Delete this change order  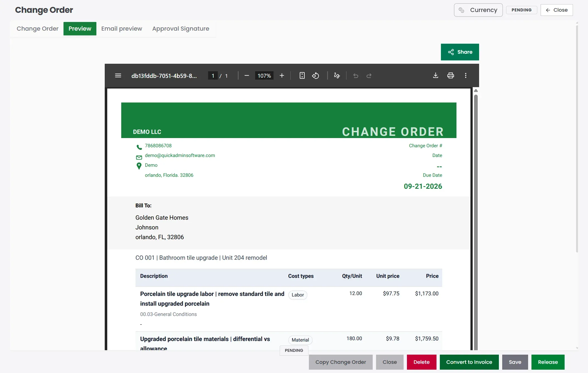(x=421, y=362)
